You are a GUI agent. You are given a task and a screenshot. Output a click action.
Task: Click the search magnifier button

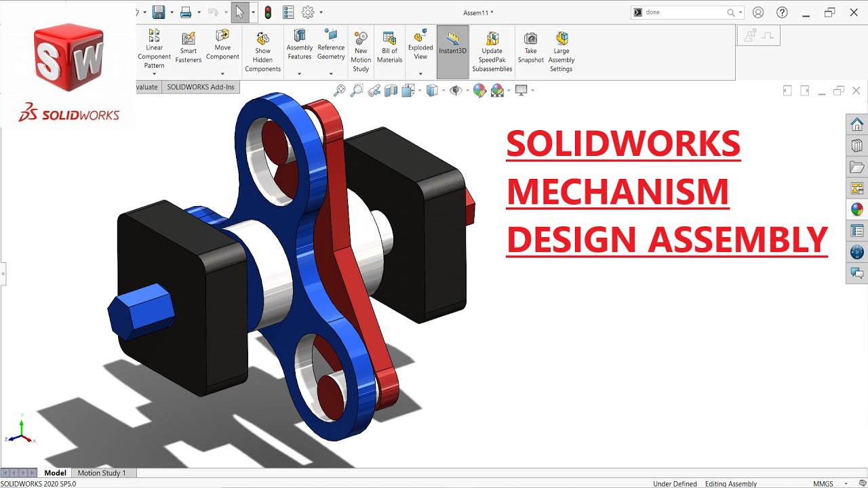(x=731, y=12)
